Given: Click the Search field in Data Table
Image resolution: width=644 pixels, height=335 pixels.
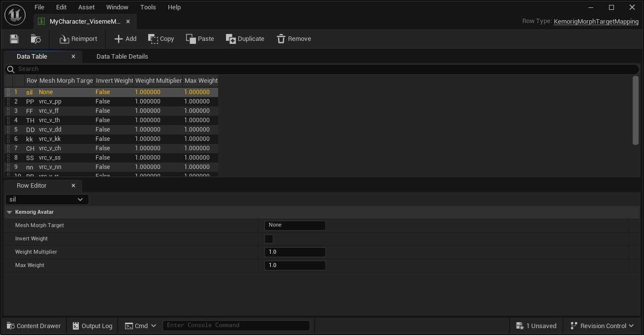Looking at the screenshot, I should pyautogui.click(x=320, y=69).
